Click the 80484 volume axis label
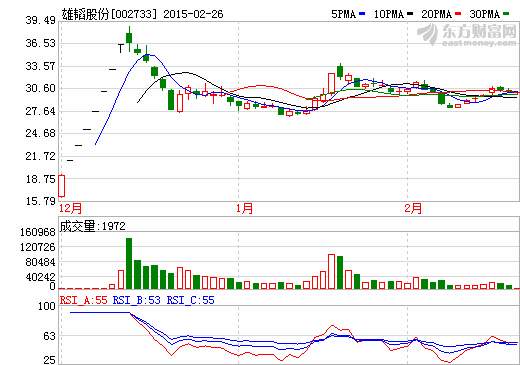520x365 pixels. click(40, 262)
